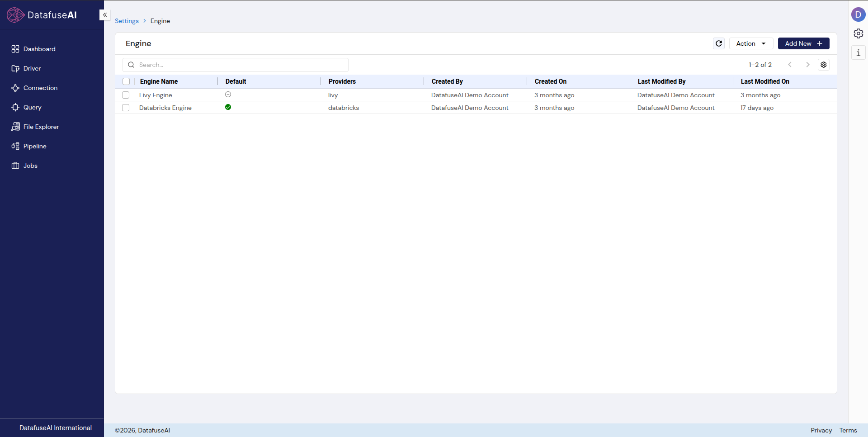Viewport: 868px width, 437px height.
Task: Click the '1–2 of 2' pagination text
Action: pyautogui.click(x=760, y=65)
